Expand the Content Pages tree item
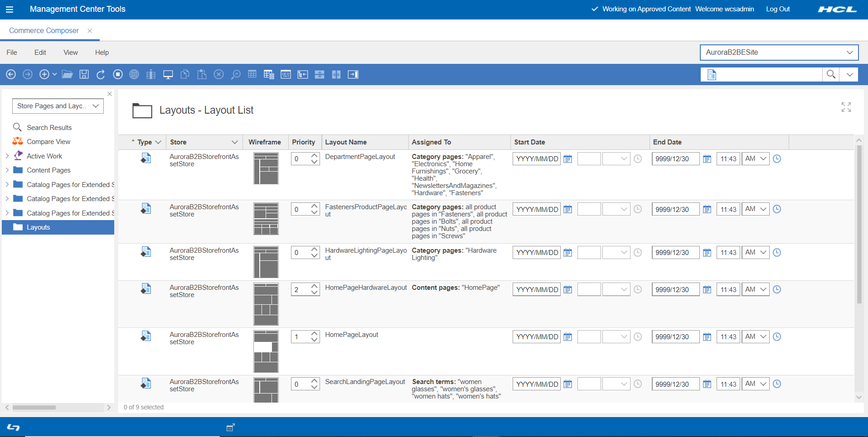This screenshot has width=868, height=437. pyautogui.click(x=7, y=170)
